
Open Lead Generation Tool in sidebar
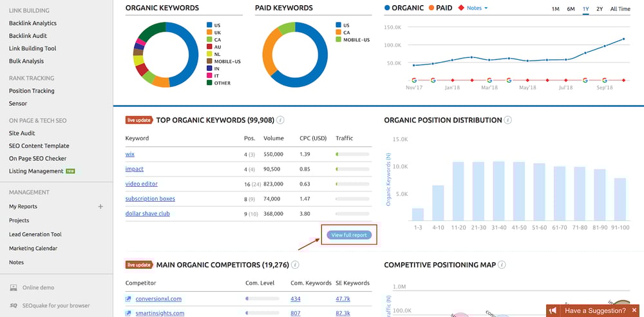35,235
